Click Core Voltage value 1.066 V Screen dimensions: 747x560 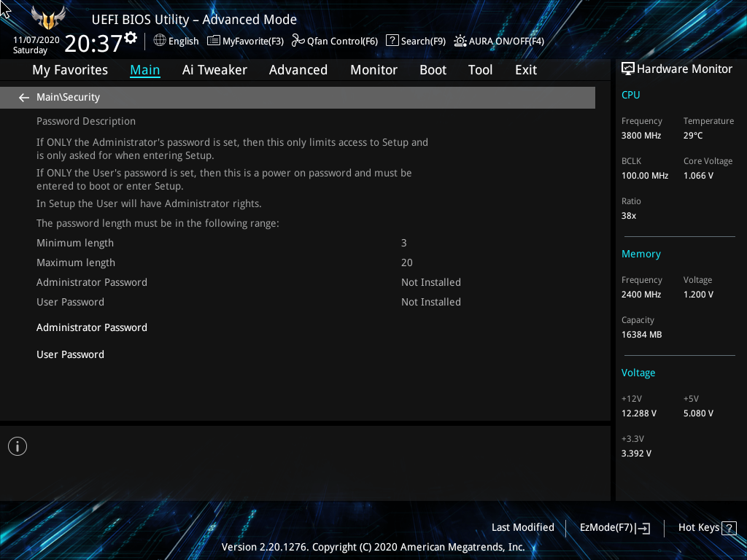coord(698,176)
